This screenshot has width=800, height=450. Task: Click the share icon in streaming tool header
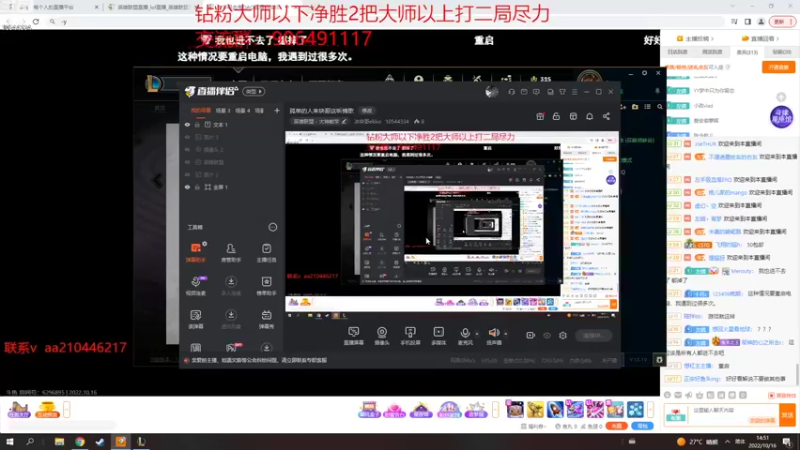click(x=606, y=116)
